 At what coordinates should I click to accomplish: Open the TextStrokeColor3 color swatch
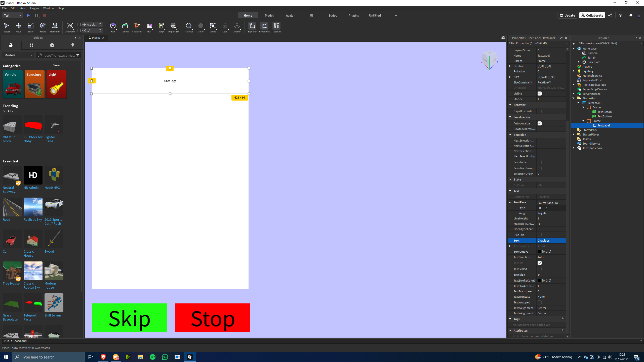click(x=539, y=281)
